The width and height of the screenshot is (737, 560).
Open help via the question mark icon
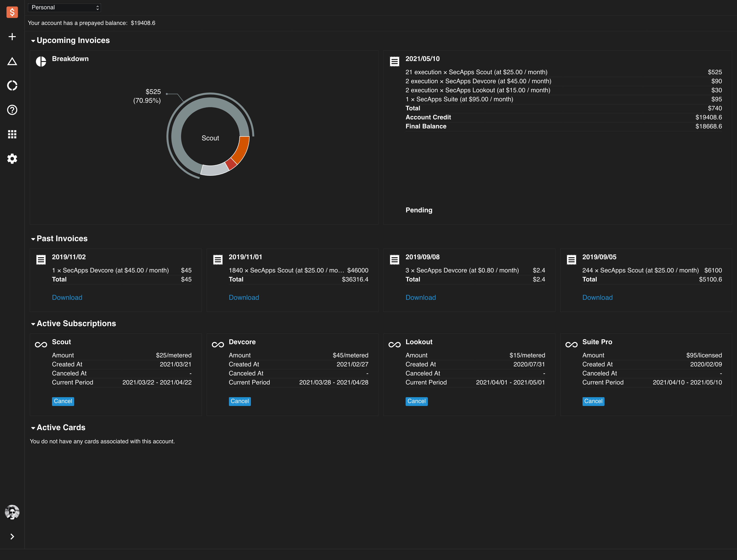12,110
